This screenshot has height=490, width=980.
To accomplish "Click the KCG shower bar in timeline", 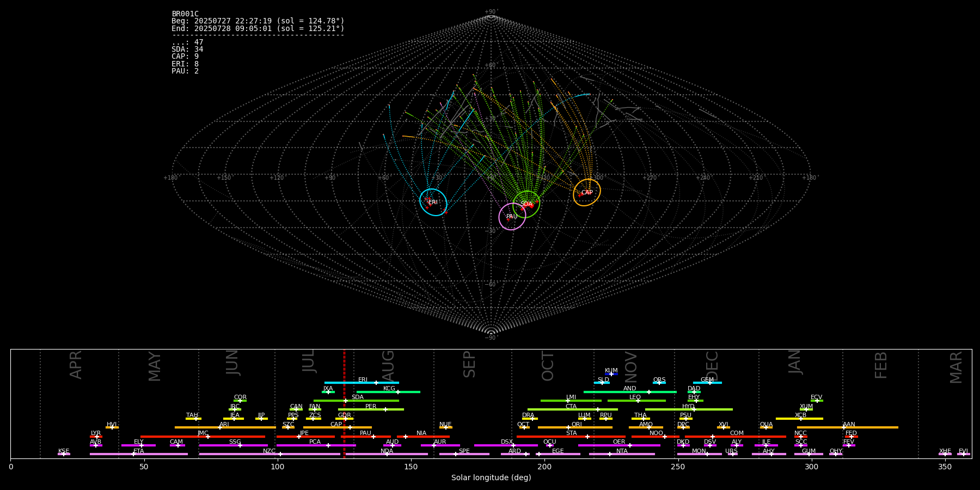I will 388,392.
